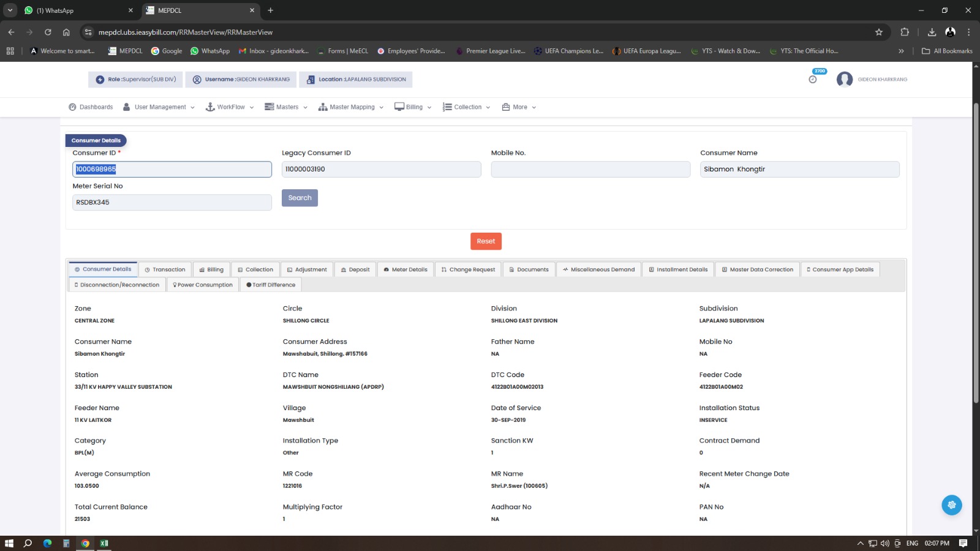This screenshot has height=551, width=980.
Task: Open the More dropdown menu
Action: click(x=519, y=107)
